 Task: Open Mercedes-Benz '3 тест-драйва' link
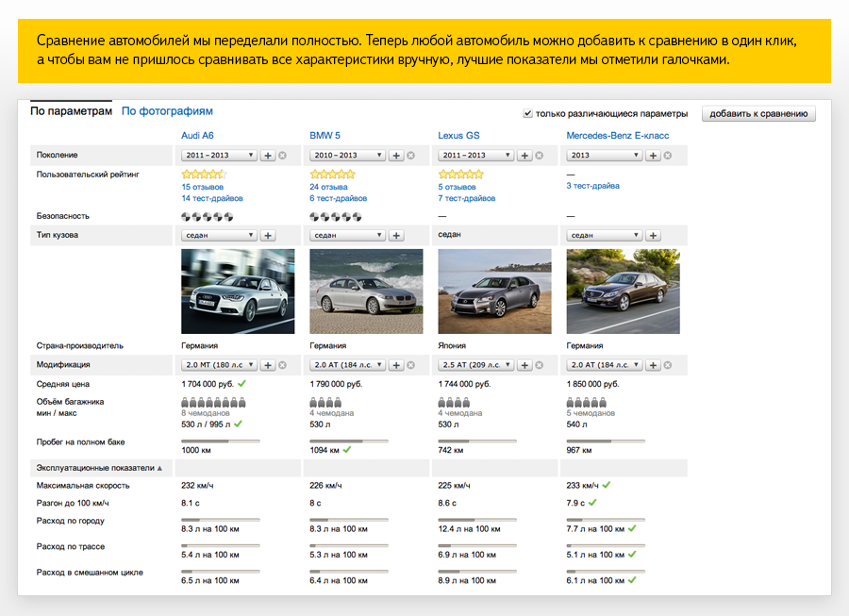(593, 186)
